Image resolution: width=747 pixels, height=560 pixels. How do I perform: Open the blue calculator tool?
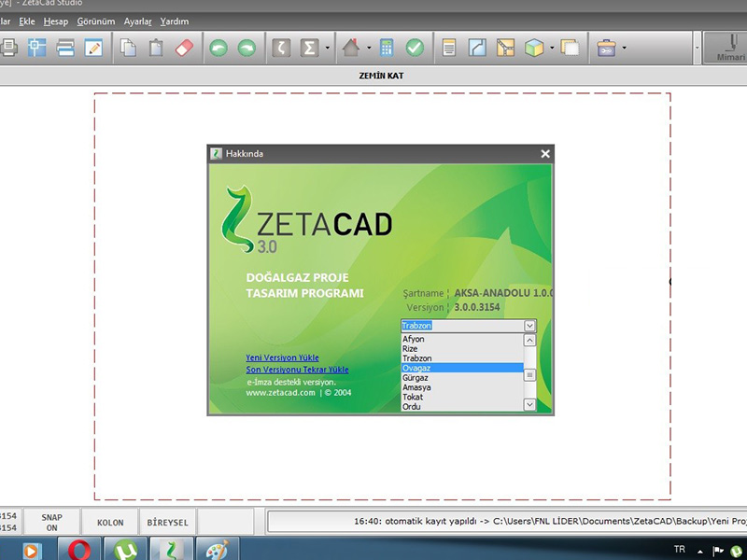(x=387, y=48)
